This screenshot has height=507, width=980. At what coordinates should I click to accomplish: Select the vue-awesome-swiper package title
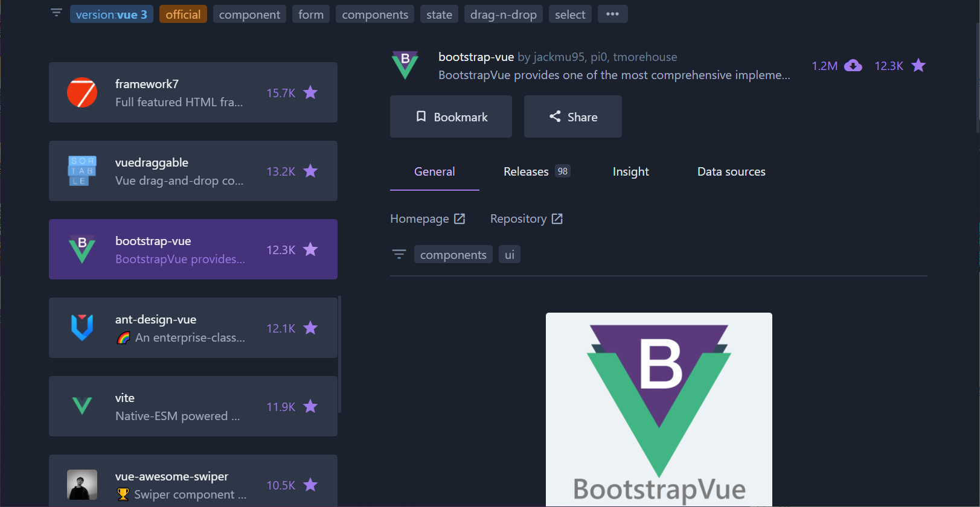click(x=171, y=476)
